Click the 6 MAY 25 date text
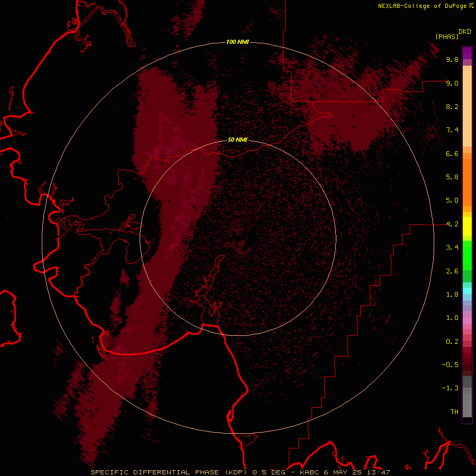476x476 pixels. pos(342,472)
